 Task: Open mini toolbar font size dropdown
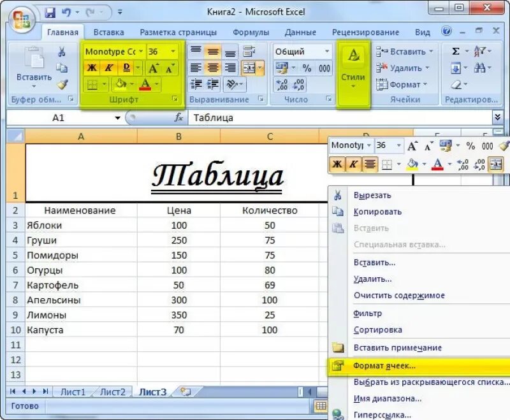click(399, 146)
